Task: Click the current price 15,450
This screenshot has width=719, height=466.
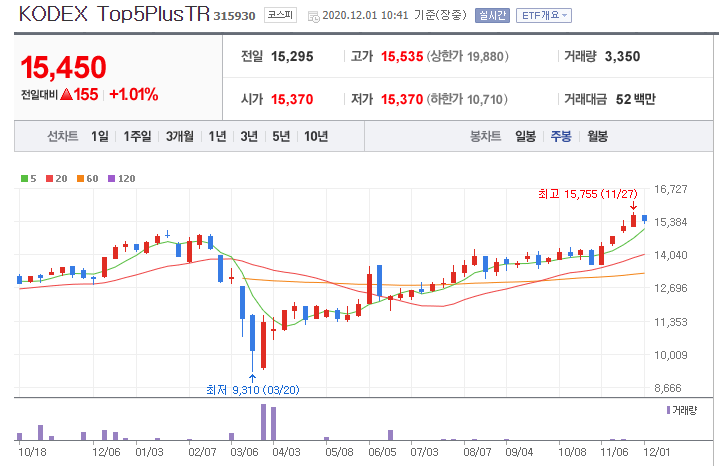Action: click(63, 67)
